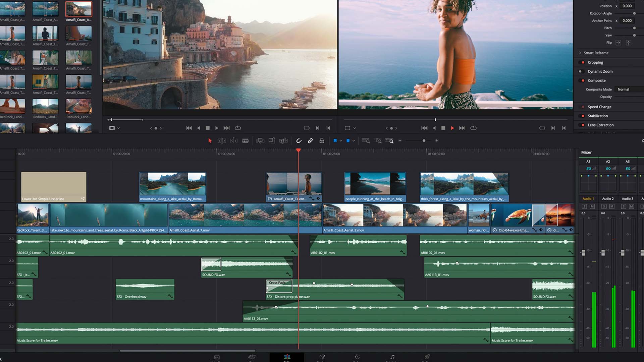Click the timeline zoom slider handle
Screen dimensions: 644x362
click(424, 141)
